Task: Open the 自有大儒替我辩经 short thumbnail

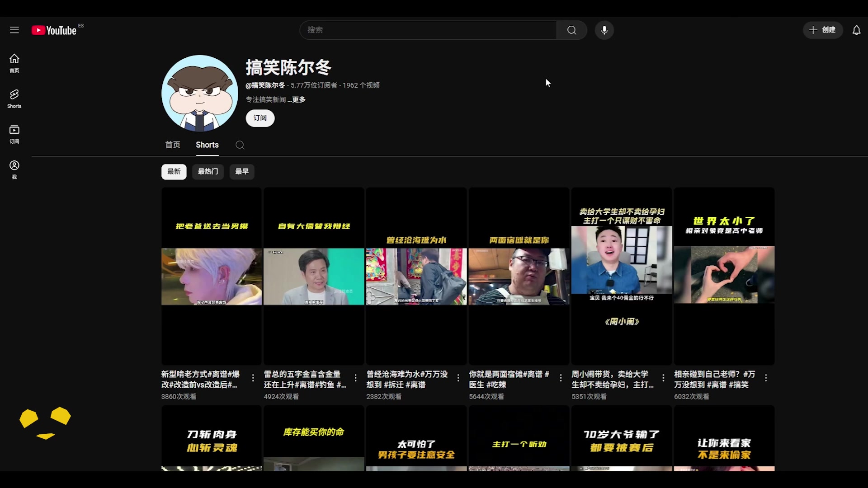Action: point(314,276)
